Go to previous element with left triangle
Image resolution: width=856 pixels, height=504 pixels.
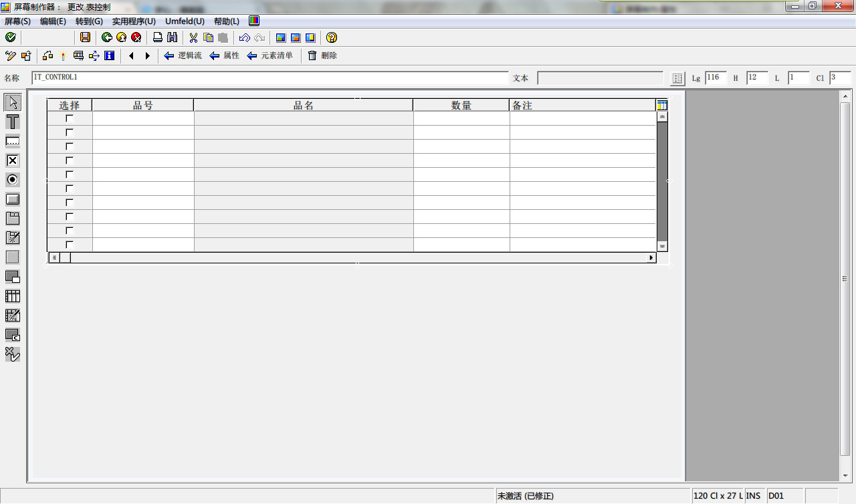click(131, 55)
